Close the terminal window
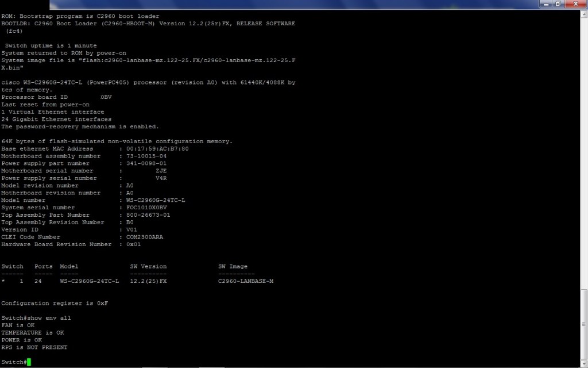 coord(575,4)
